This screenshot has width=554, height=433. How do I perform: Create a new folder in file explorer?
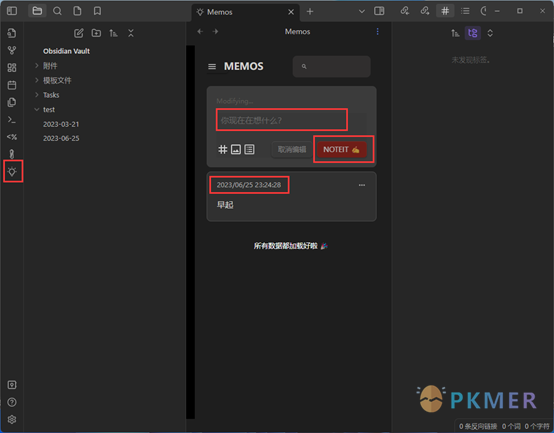(x=96, y=33)
